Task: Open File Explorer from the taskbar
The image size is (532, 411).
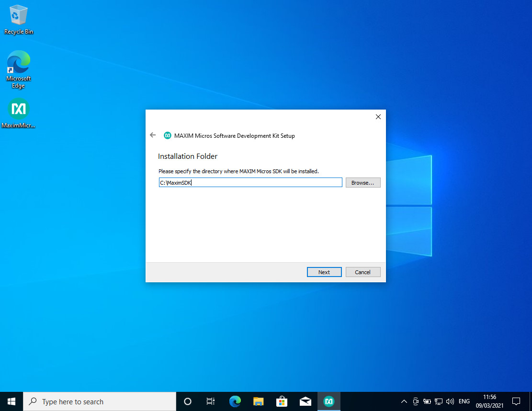Action: coord(258,401)
